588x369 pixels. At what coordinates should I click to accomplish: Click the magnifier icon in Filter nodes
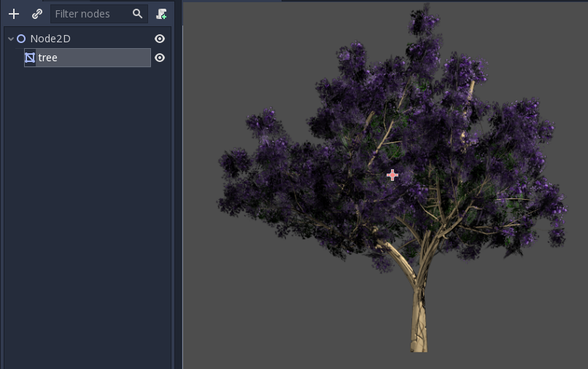(138, 14)
